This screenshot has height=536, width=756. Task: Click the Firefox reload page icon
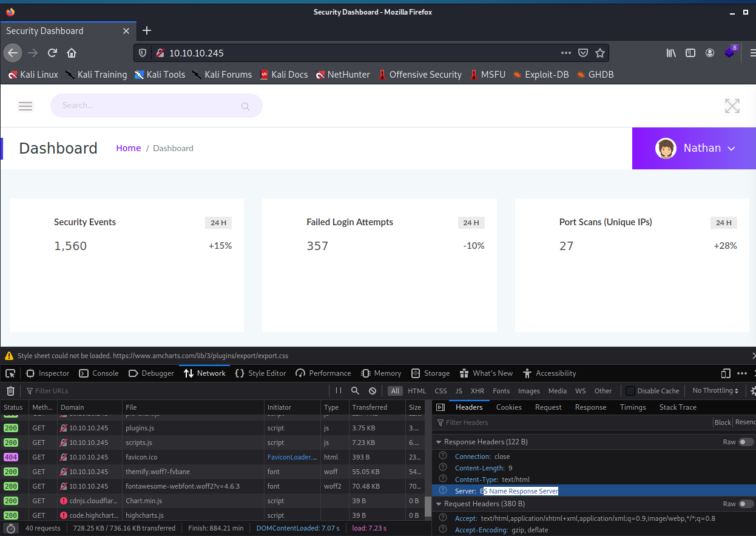[53, 53]
